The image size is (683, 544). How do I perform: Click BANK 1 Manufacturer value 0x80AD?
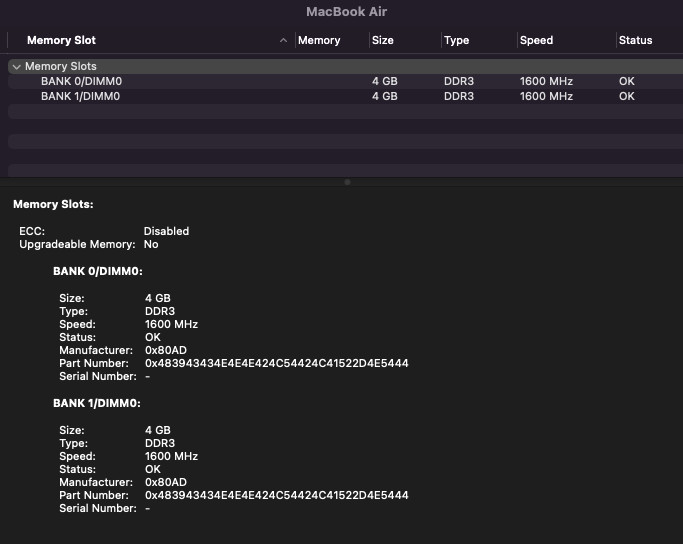point(166,482)
